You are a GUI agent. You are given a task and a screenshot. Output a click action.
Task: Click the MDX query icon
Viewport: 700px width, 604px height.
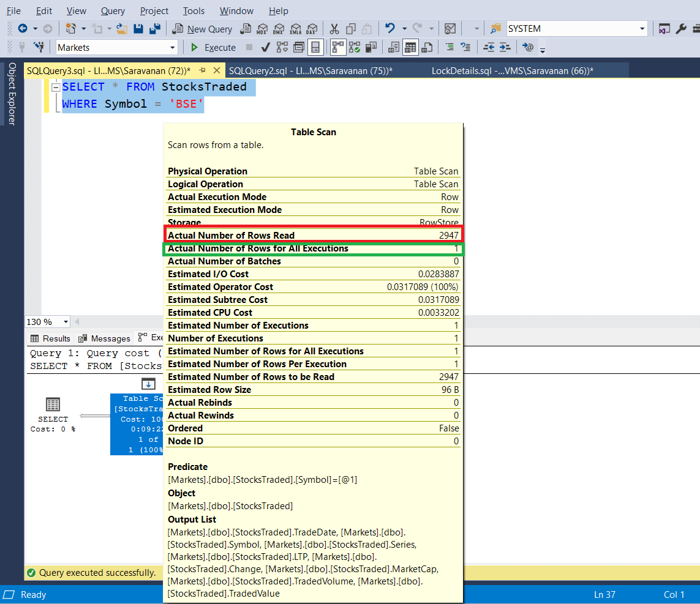[x=262, y=29]
